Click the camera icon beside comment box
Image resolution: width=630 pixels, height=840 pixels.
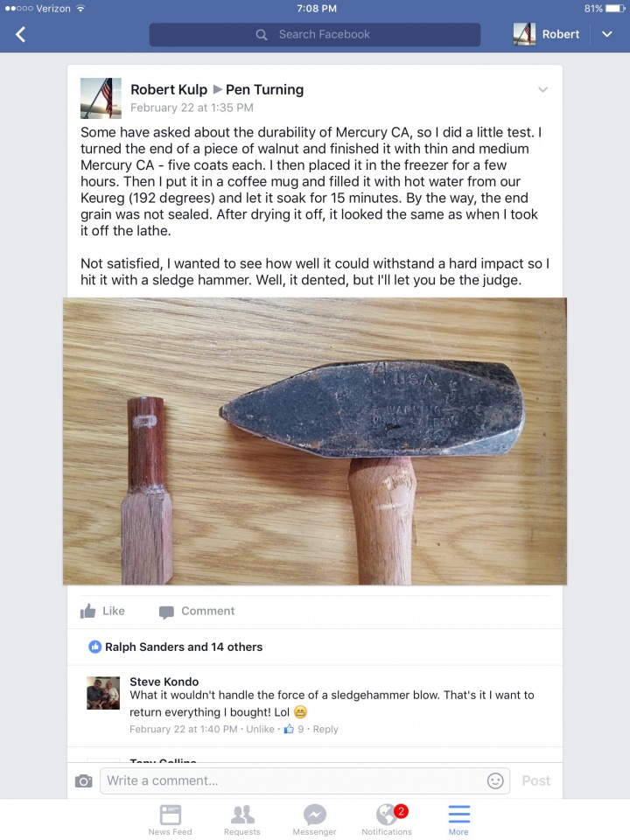(x=84, y=781)
